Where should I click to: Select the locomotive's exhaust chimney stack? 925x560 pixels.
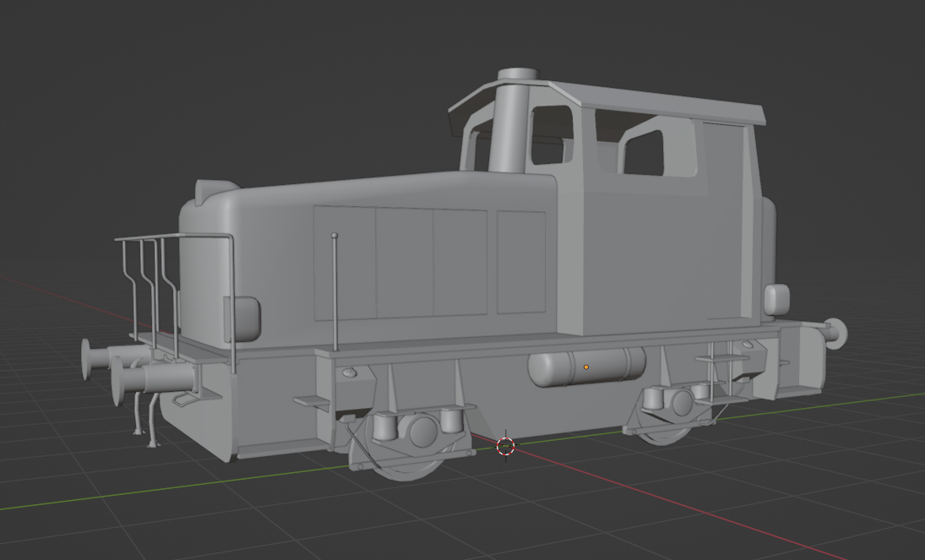pyautogui.click(x=515, y=121)
